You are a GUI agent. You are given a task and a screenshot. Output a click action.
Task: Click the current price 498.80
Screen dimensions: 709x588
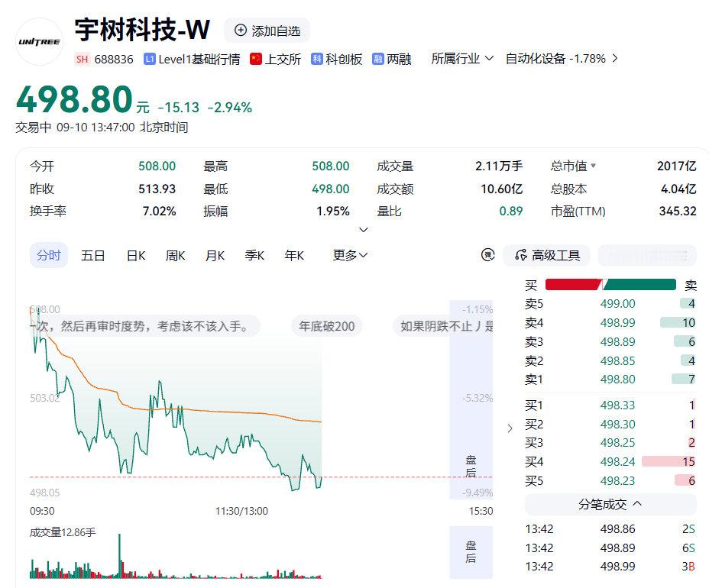tap(75, 99)
